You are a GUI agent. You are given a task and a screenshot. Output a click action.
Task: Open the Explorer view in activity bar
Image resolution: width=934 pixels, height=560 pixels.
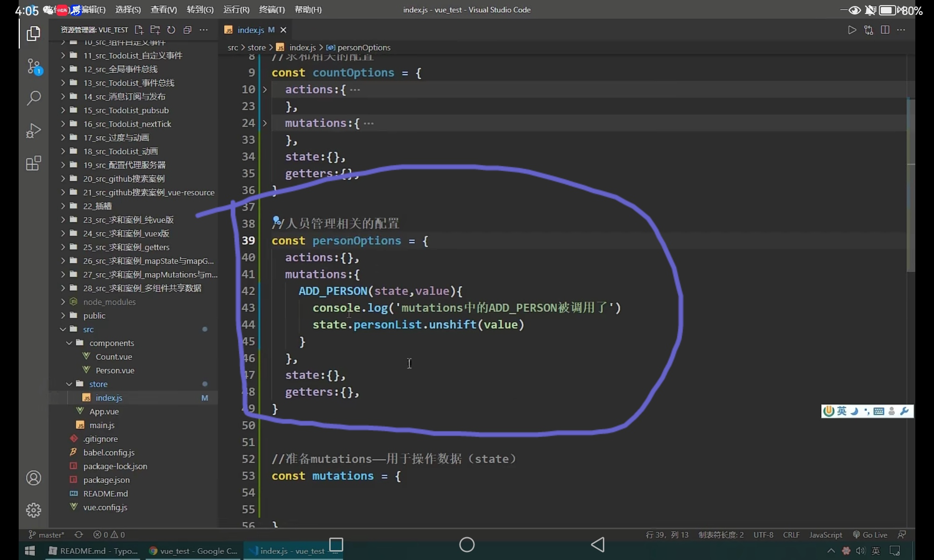coord(33,34)
